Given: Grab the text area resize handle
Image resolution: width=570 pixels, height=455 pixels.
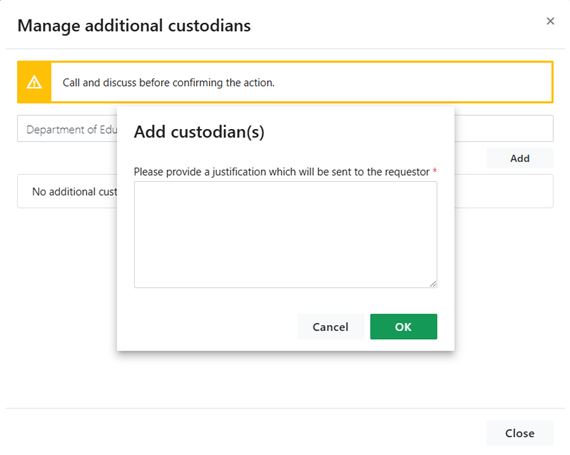Looking at the screenshot, I should [x=433, y=284].
